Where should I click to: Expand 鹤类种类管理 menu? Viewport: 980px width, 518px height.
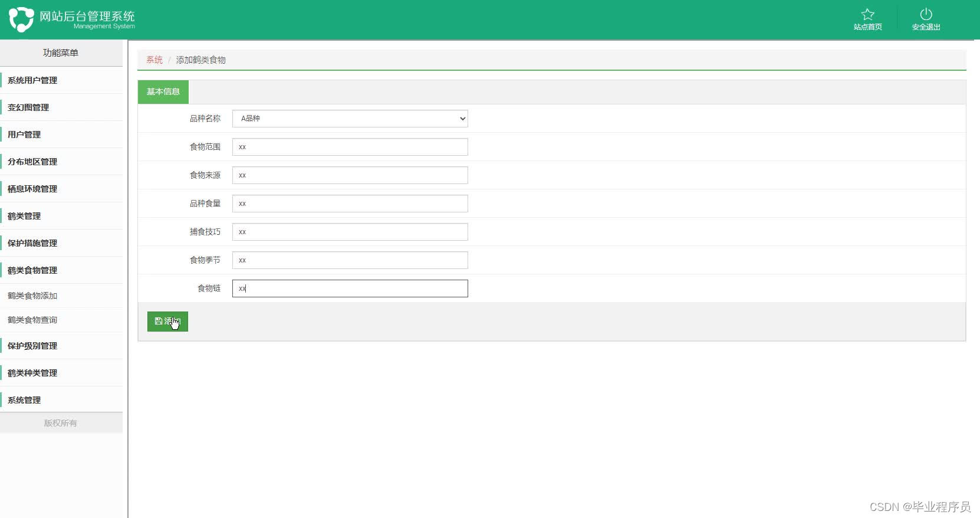[x=61, y=373]
